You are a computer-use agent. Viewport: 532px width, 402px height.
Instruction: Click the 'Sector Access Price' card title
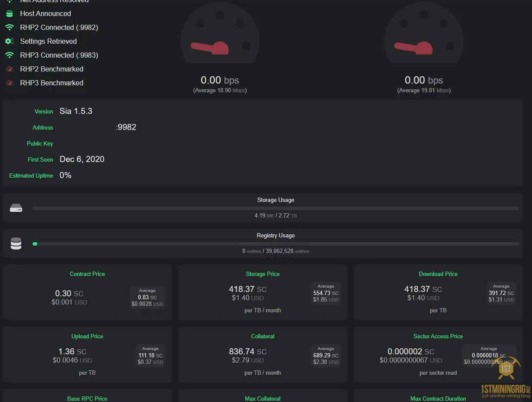[438, 336]
